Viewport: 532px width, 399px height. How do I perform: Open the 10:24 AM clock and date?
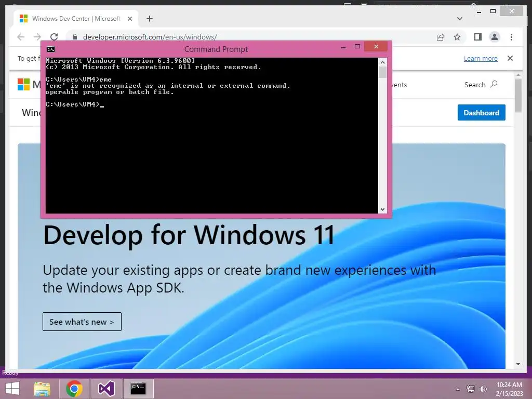pyautogui.click(x=509, y=389)
